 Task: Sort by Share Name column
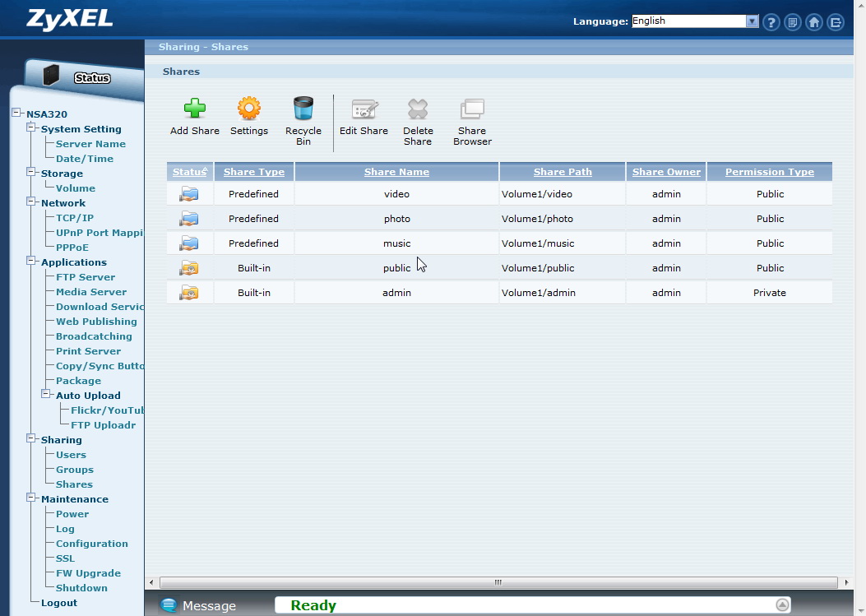396,172
